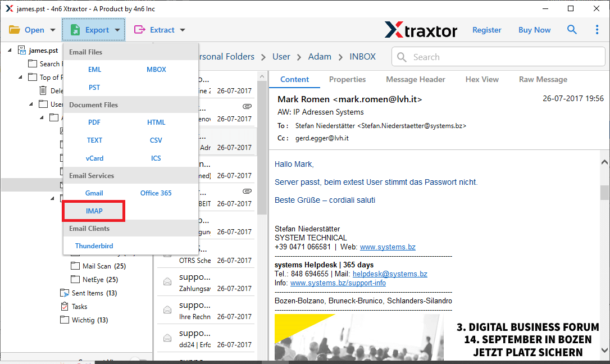Open the Message Header tab
The image size is (610, 364).
(416, 79)
